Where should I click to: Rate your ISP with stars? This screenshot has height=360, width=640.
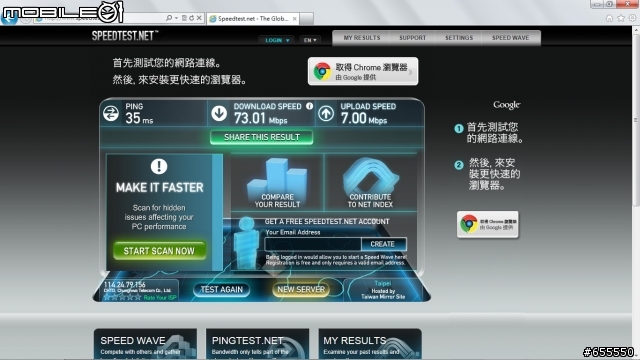coord(122,298)
